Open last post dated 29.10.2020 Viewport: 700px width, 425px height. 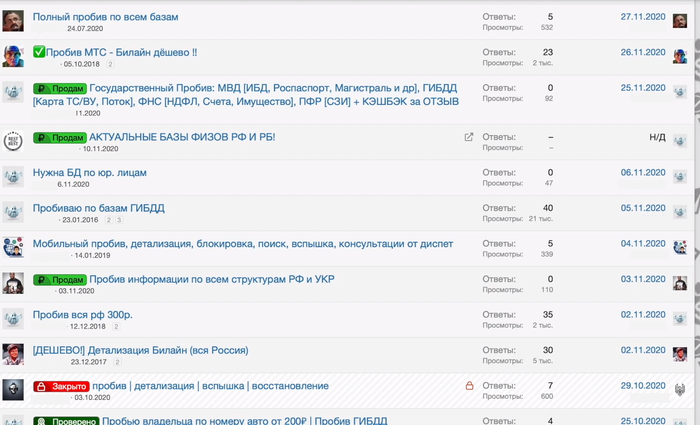643,386
